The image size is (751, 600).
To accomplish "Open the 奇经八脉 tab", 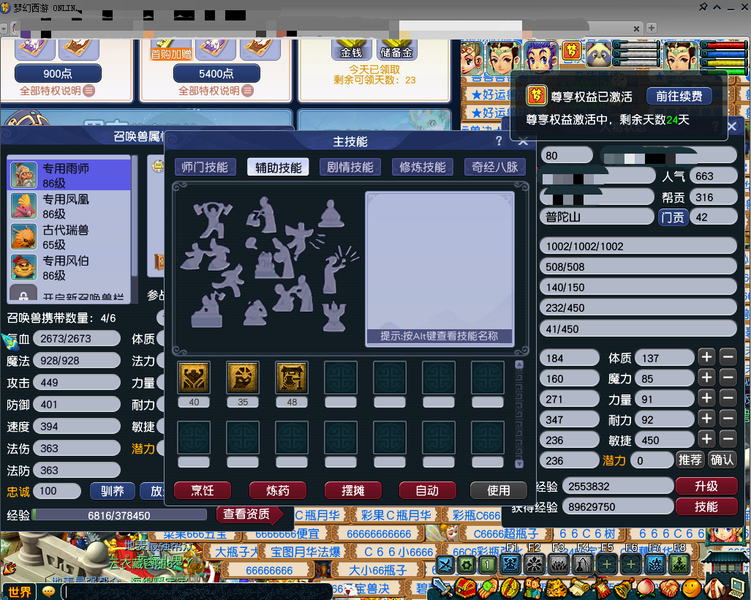I will click(x=495, y=167).
